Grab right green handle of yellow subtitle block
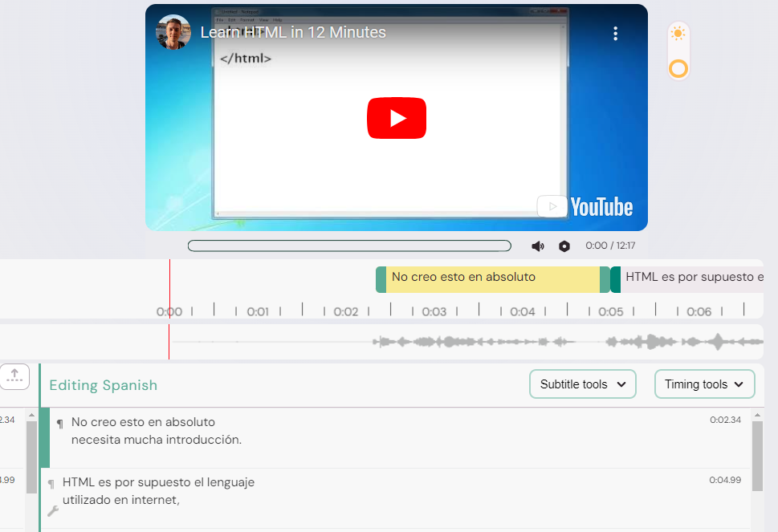 click(x=605, y=279)
